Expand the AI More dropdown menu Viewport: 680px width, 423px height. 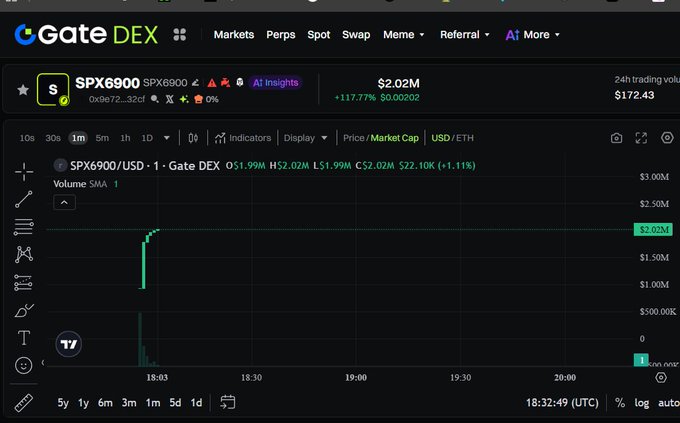[533, 35]
